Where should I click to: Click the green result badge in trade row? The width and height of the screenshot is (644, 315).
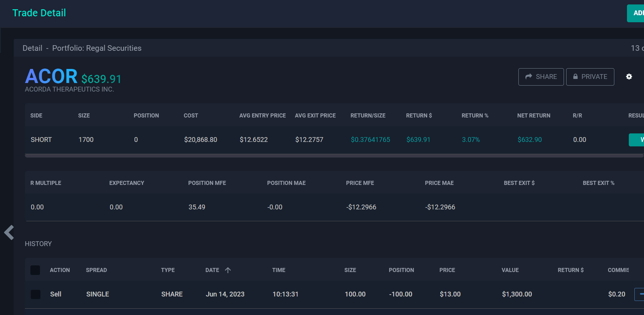[x=637, y=140]
